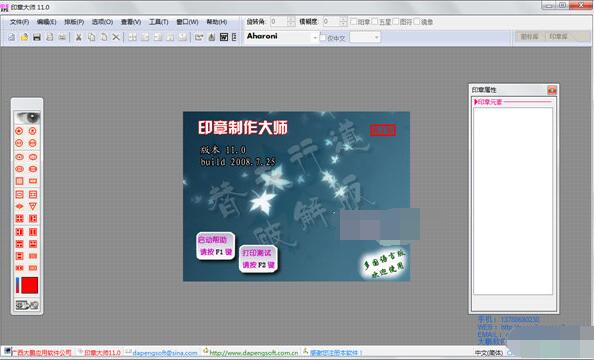594x360 pixels.
Task: Open the 文件(F) menu
Action: (19, 22)
